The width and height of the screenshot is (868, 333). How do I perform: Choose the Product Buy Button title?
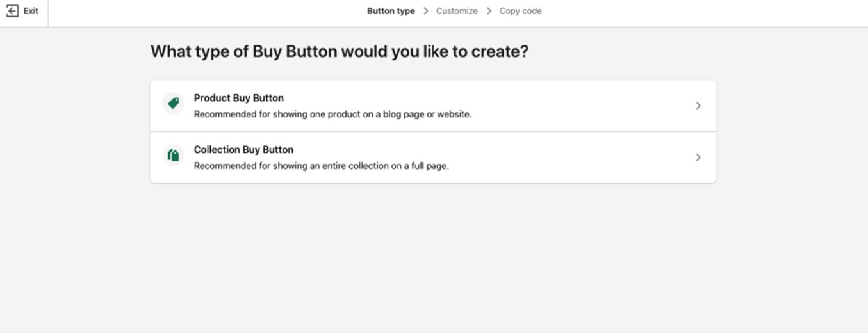238,98
